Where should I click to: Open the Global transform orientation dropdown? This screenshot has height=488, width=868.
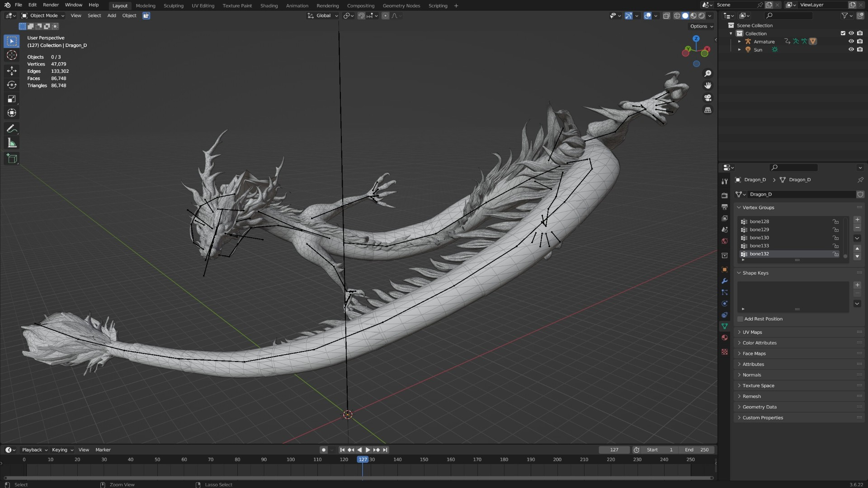pos(323,16)
